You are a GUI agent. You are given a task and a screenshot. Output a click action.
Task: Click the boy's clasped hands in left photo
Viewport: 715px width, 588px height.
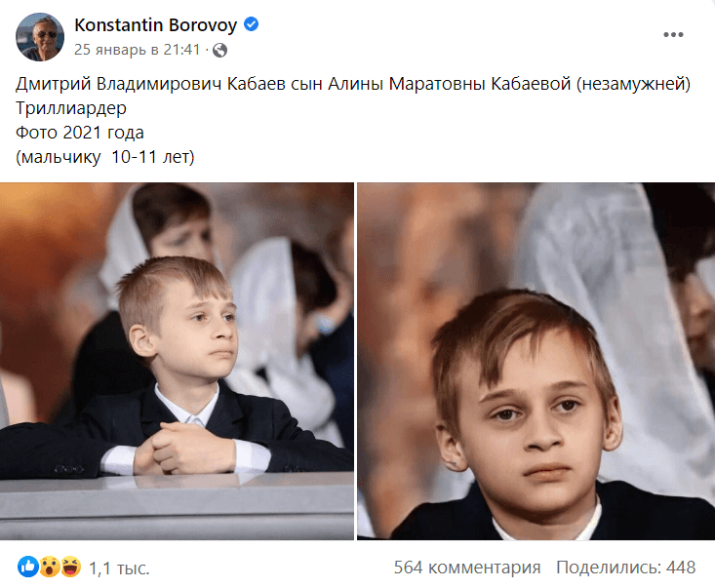[x=183, y=448]
